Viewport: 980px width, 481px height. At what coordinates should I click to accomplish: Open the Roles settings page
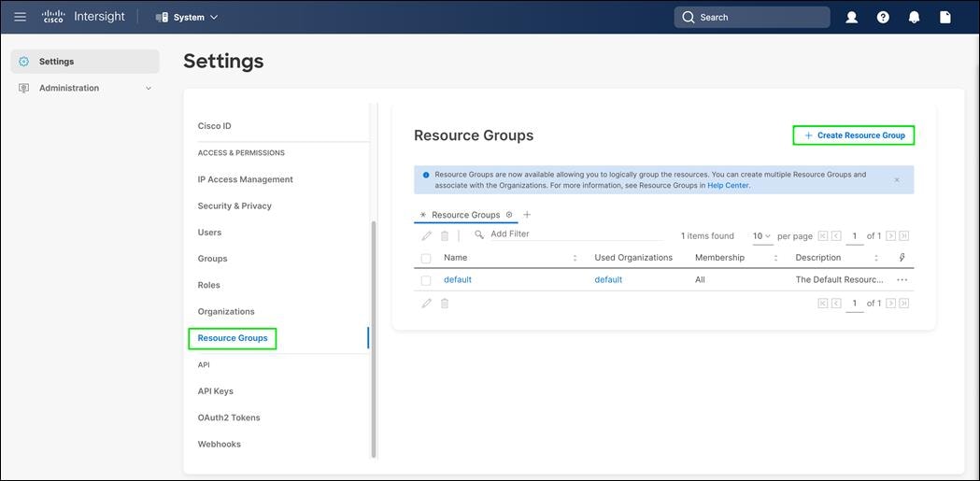pos(208,285)
